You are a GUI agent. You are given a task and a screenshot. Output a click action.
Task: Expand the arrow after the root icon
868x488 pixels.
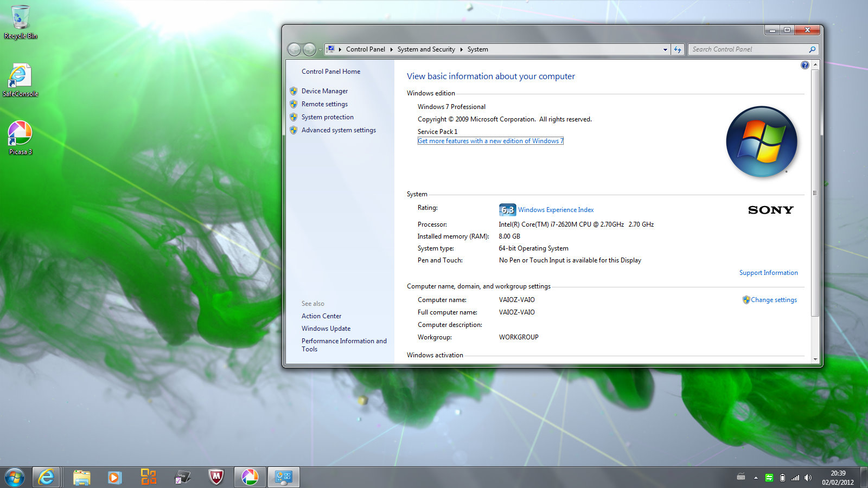pyautogui.click(x=340, y=49)
